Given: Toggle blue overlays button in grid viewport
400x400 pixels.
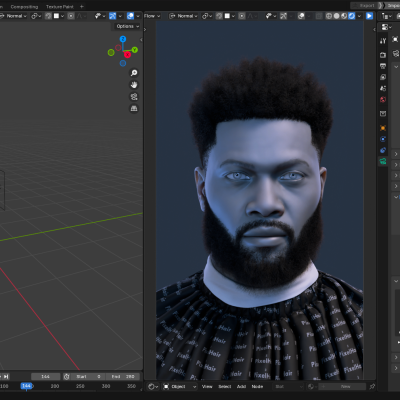Looking at the screenshot, I should (130, 16).
